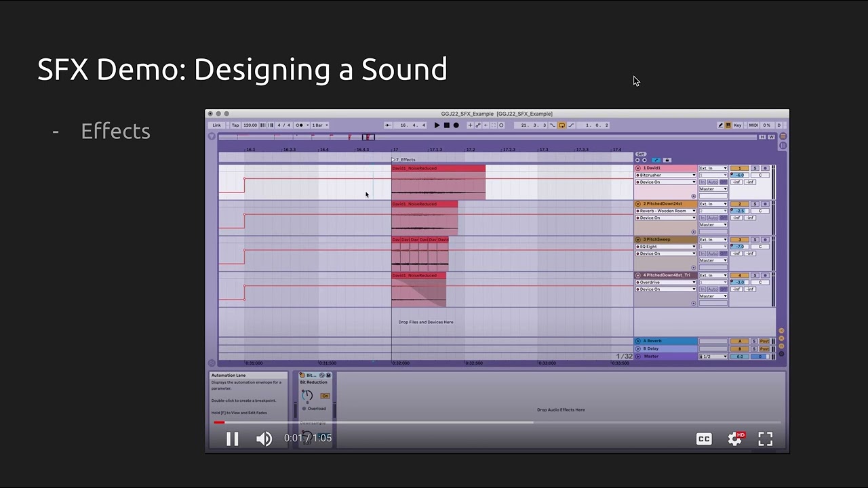Click track 1 volume value -6.0
This screenshot has width=868, height=488.
(740, 175)
